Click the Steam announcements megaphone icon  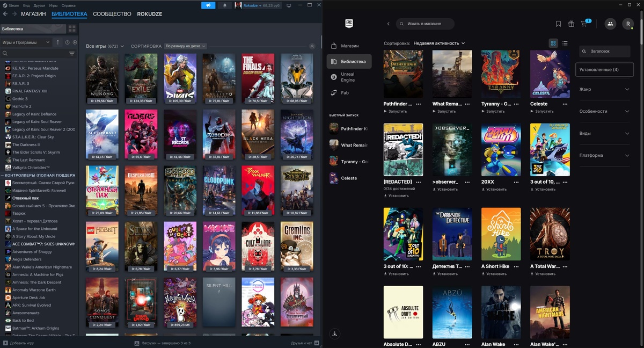tap(208, 5)
